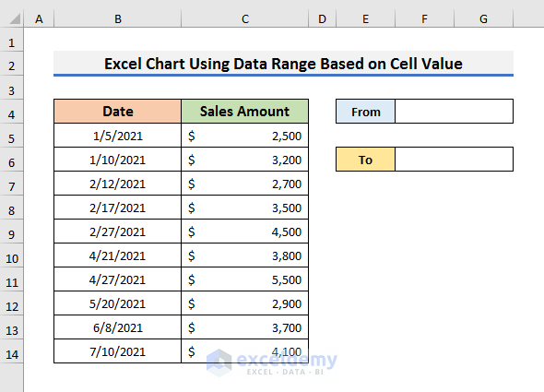
Task: Select the 'Date' header cell
Action: point(118,111)
